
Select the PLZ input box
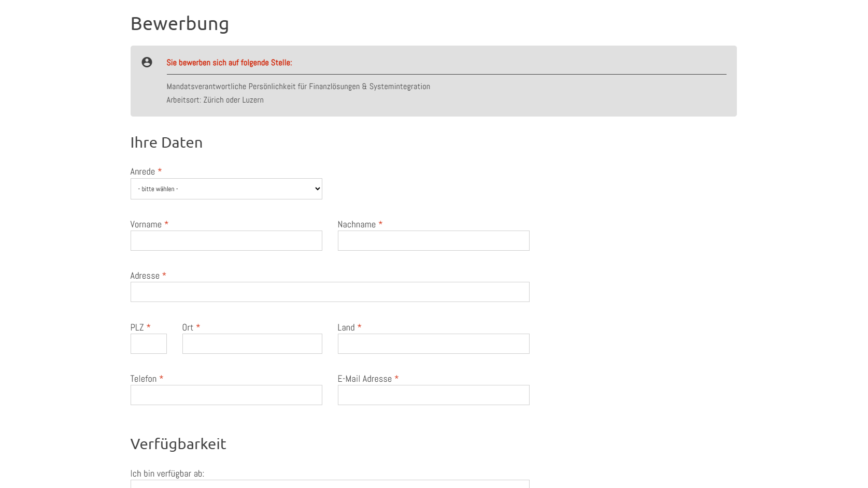click(148, 344)
